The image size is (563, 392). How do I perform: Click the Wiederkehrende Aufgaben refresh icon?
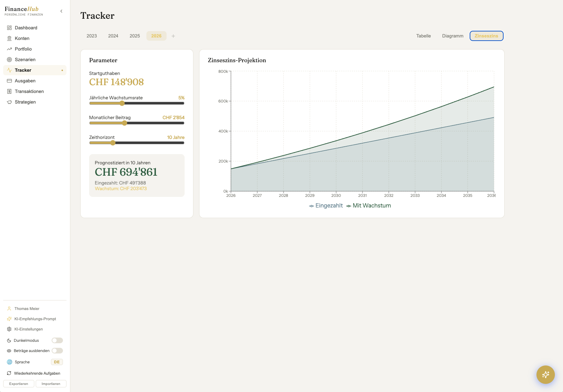click(x=9, y=373)
